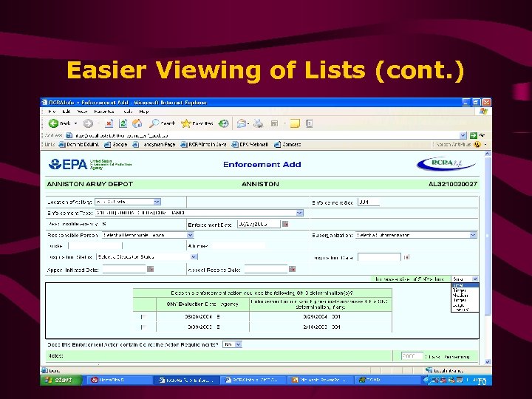Expand the Responsible Person dropdown
This screenshot has width=532, height=399.
(190, 235)
